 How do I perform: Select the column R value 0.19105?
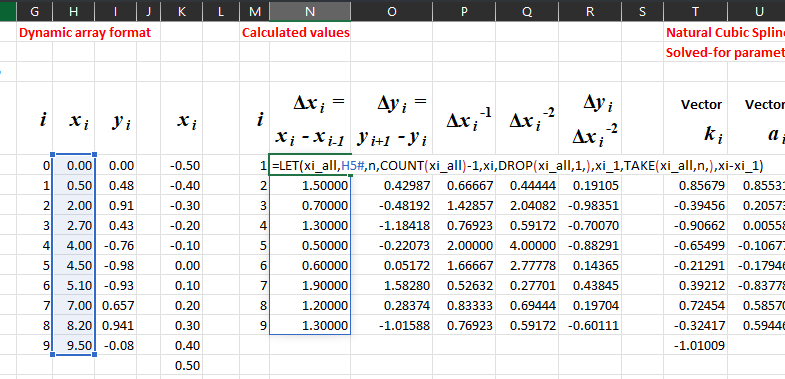tap(590, 186)
